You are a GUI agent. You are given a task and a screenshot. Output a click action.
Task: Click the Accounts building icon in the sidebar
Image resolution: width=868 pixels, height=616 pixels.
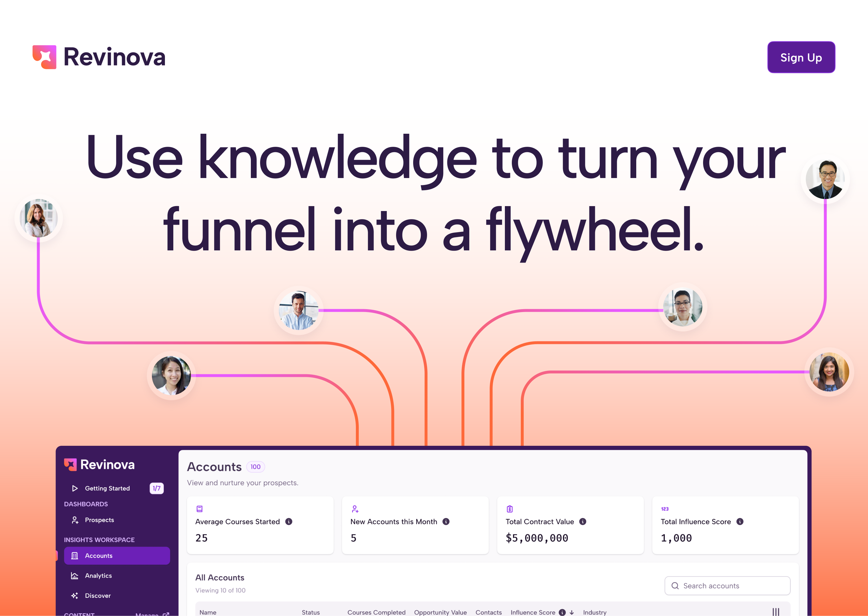[x=75, y=556]
